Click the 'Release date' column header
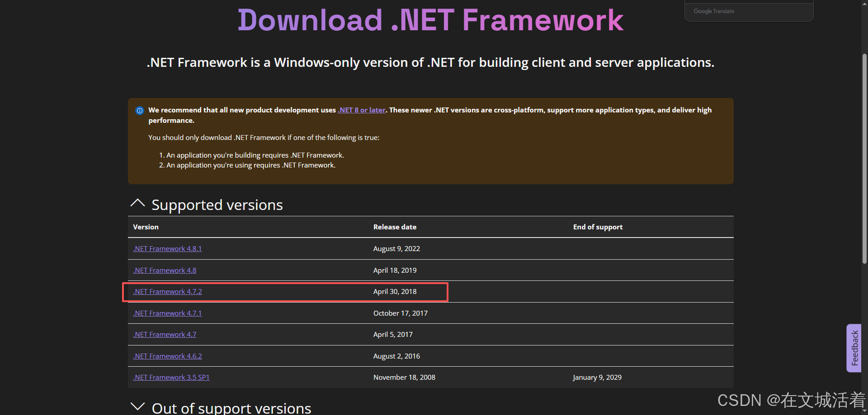868x415 pixels. coord(395,227)
